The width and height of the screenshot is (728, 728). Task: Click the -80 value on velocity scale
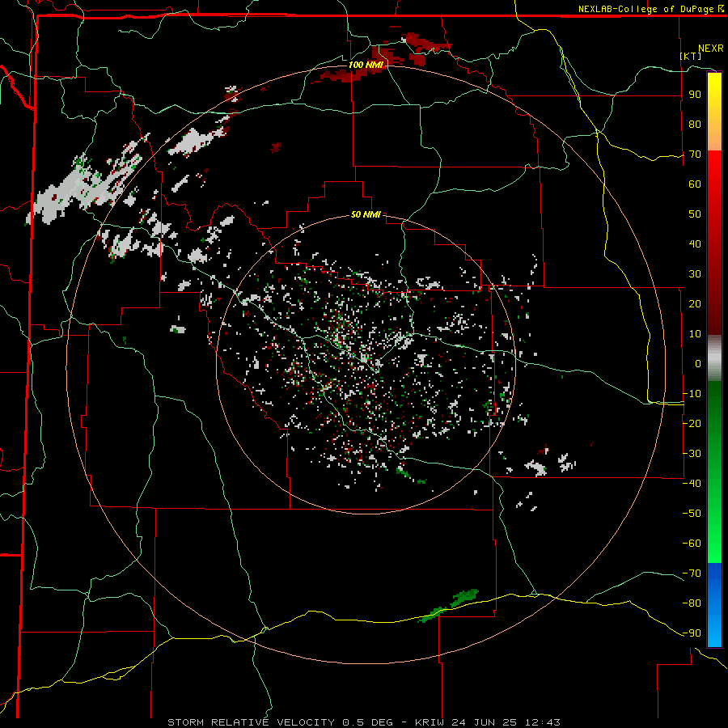coord(692,603)
